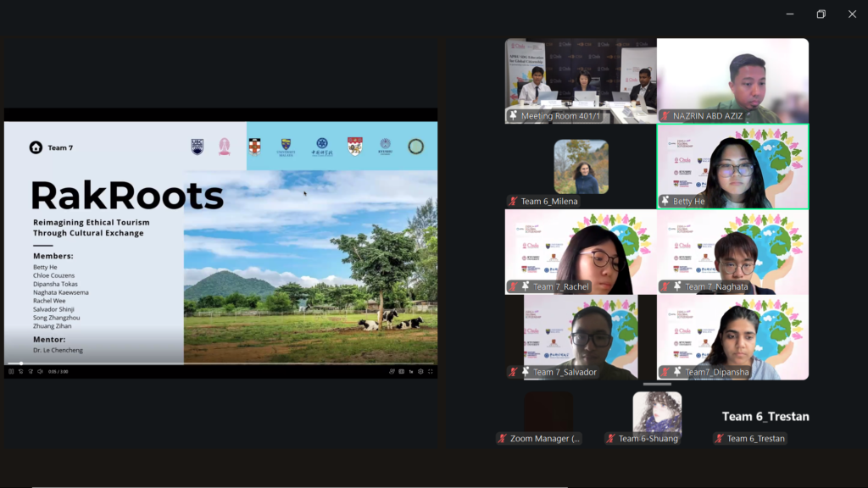
Task: Select the Meeting Room 401/1 video tile
Action: pyautogui.click(x=581, y=80)
